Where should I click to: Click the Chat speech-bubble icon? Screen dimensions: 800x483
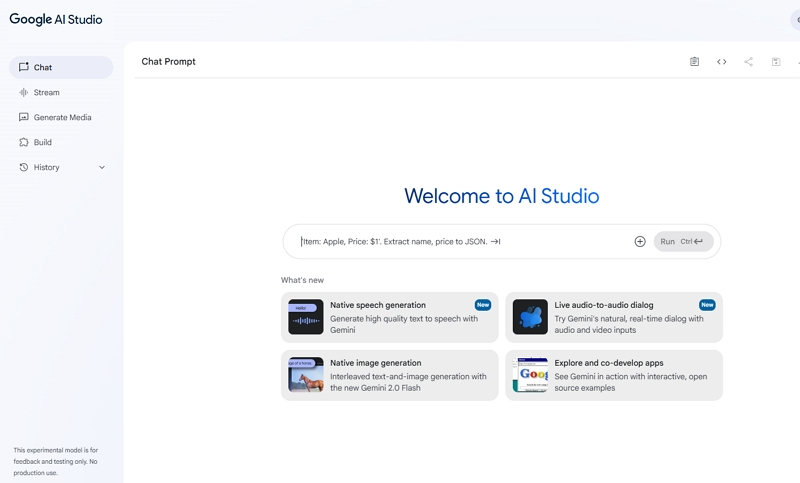point(23,67)
